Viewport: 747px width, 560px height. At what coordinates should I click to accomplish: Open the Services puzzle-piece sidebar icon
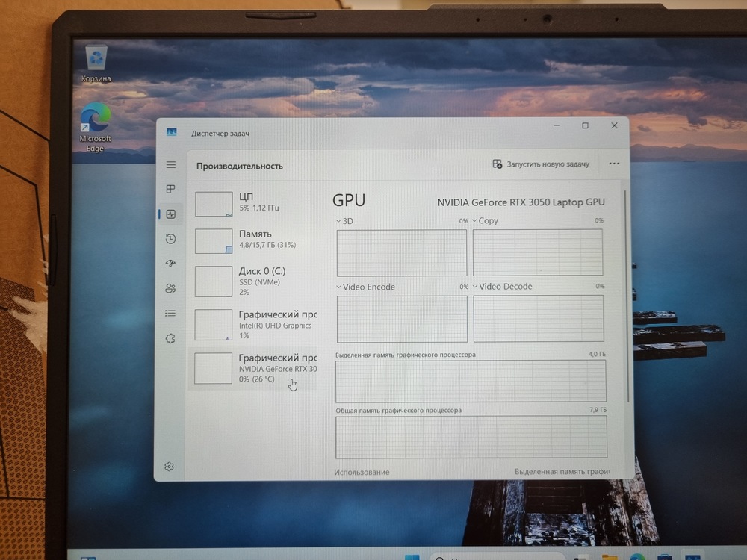pos(170,338)
